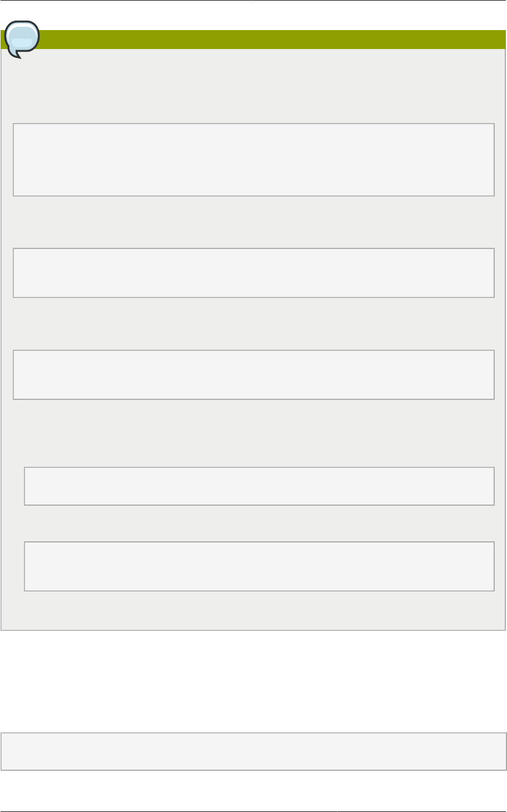Select the third full-width box in the note

click(253, 375)
